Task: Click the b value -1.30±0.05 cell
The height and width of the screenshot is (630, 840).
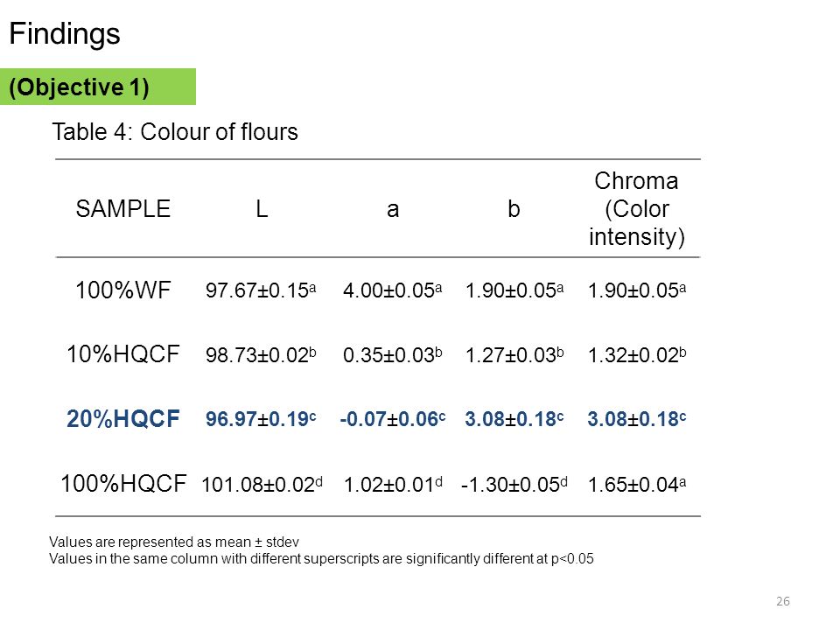Action: coord(514,484)
